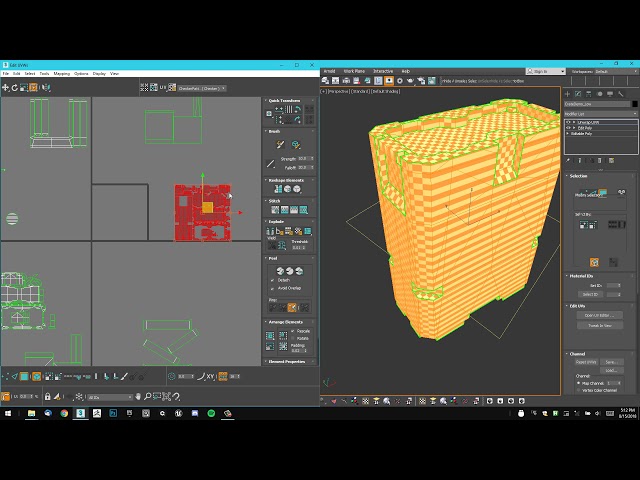The height and width of the screenshot is (480, 640).
Task: Click the Save button in Channel rollout
Action: coord(611,362)
